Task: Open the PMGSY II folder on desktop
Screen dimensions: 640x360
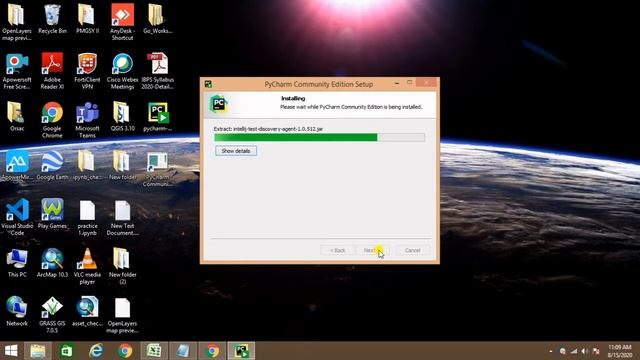Action: point(87,19)
